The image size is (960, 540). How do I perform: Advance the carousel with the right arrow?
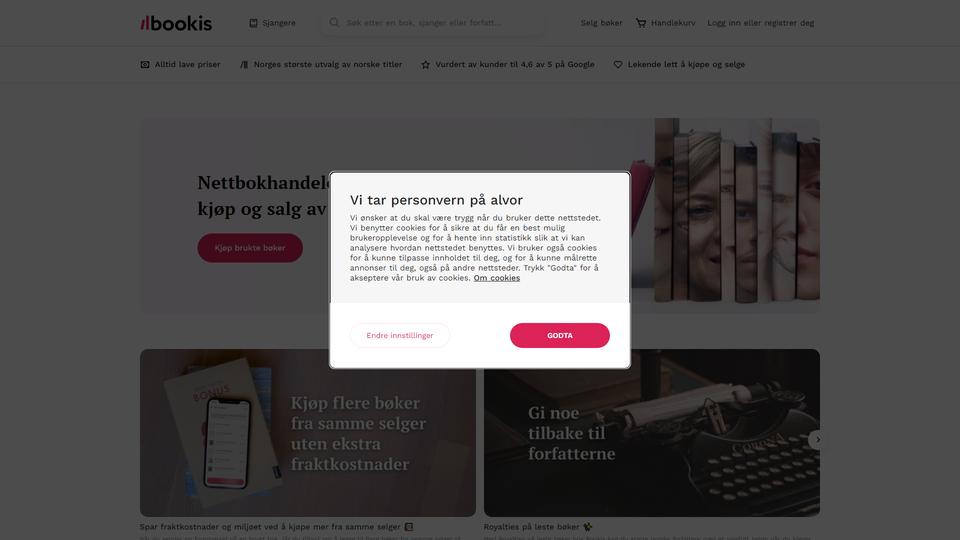817,440
